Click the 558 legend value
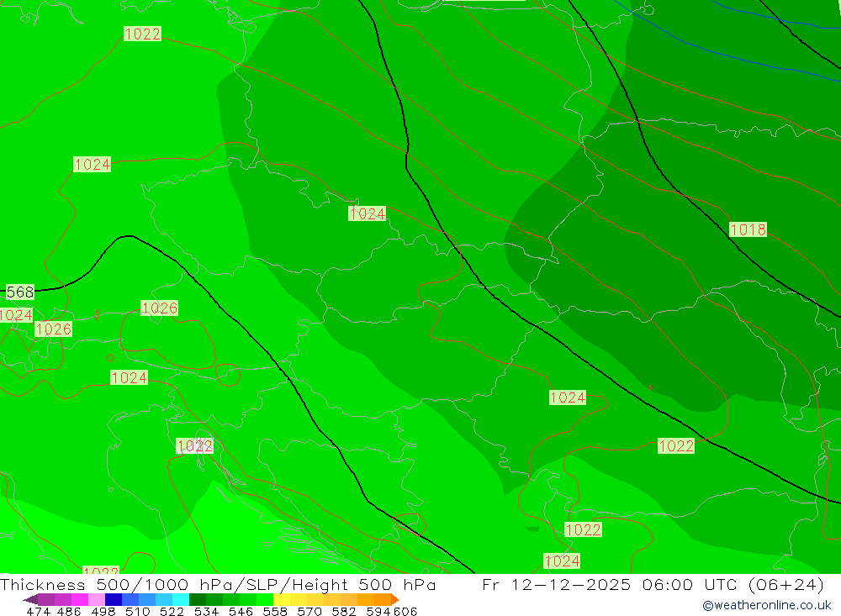Screen dimensions: 841x616 point(275,611)
